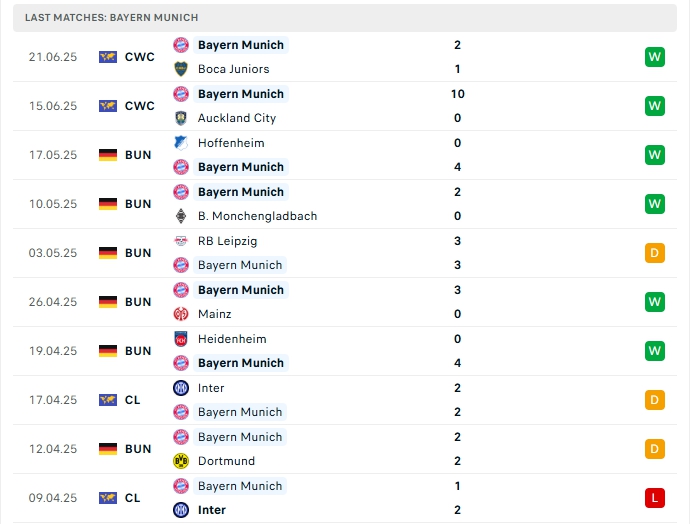Select the Dortmund team name
Viewport: 690px width, 524px height.
[x=226, y=461]
